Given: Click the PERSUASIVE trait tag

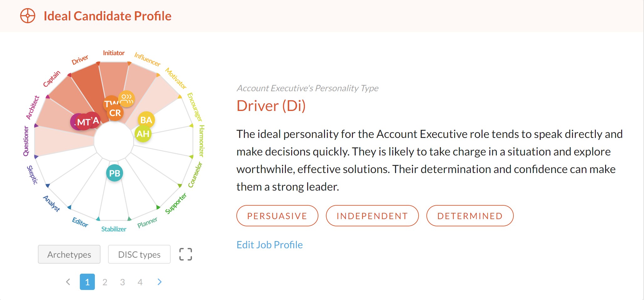Looking at the screenshot, I should tap(277, 216).
